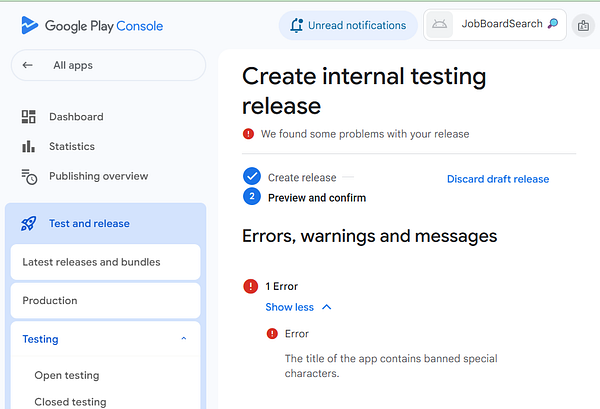Click the Create release checkmark step icon
The width and height of the screenshot is (600, 409).
[x=252, y=176]
